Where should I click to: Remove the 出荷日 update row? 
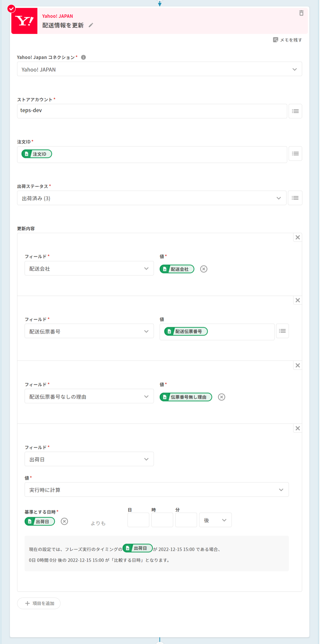(297, 429)
